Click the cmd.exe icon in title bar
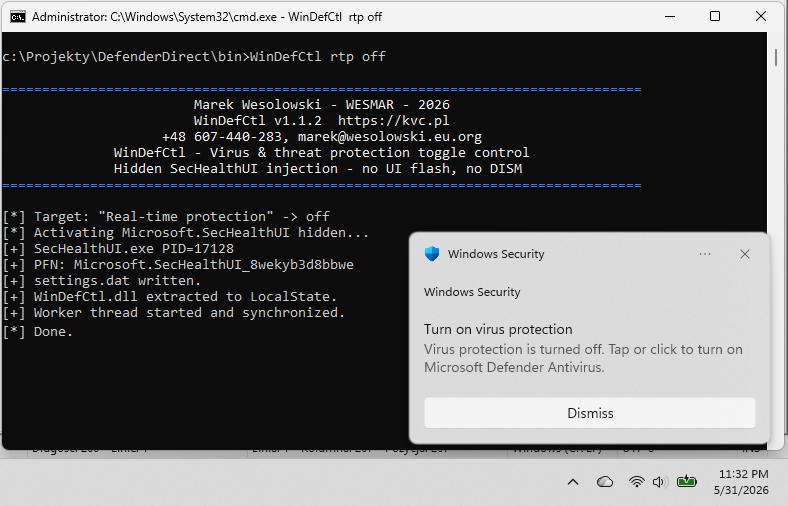788x506 pixels. (x=18, y=17)
